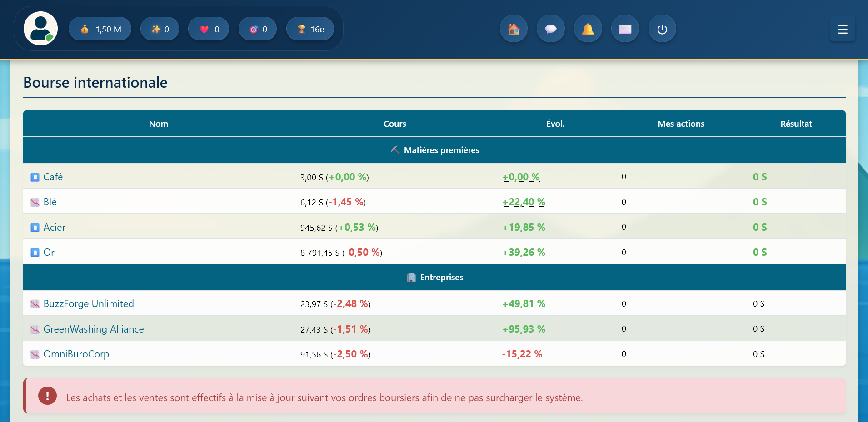Open the Or commodity link
This screenshot has height=422, width=868.
click(x=49, y=252)
